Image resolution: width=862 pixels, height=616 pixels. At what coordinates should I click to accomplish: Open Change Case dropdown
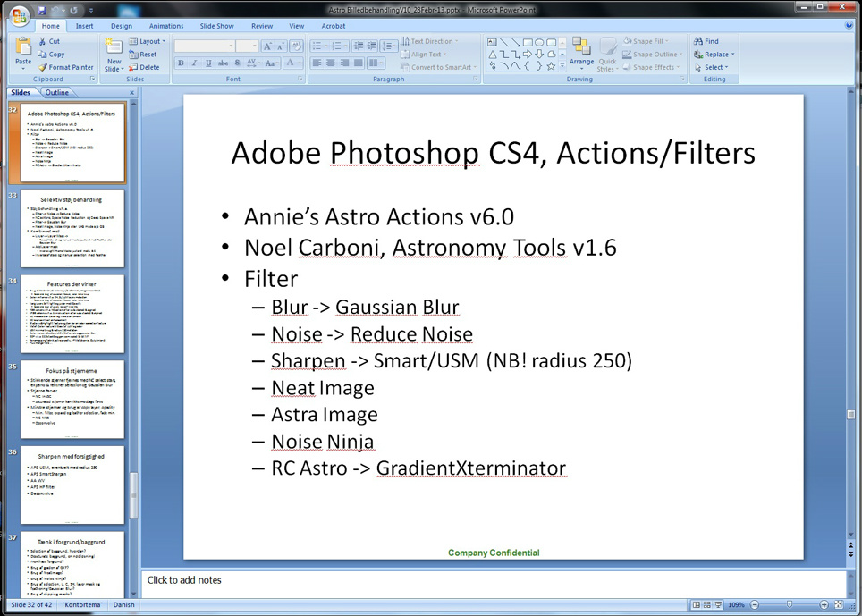click(271, 63)
